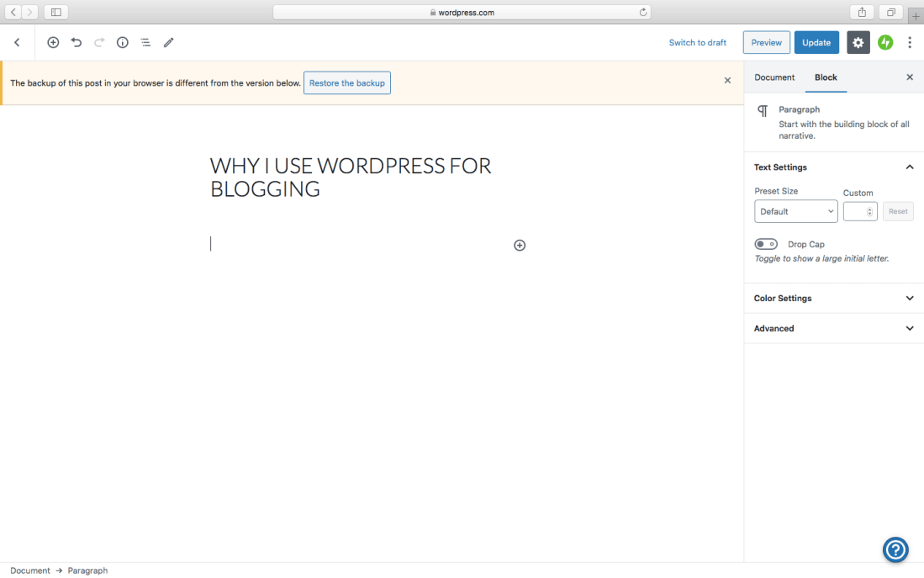924x578 pixels.
Task: Open the Jetpack green icon
Action: (x=885, y=42)
